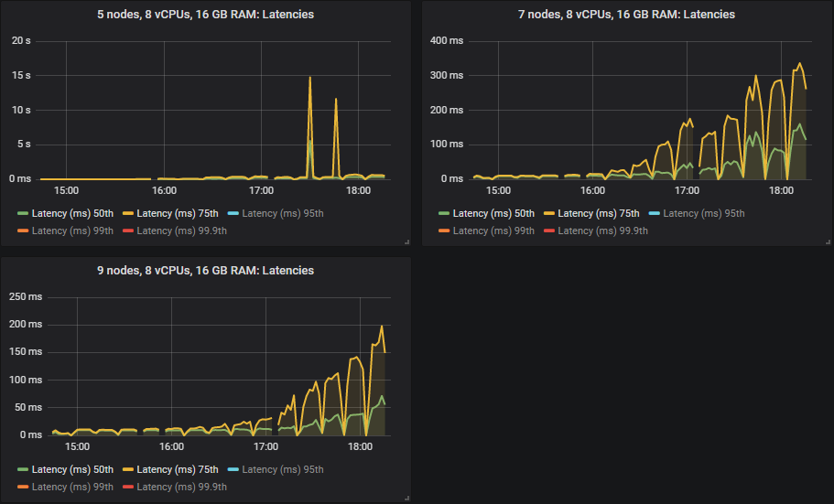Click resize handle of 7 nodes panel
834x504 pixels.
pos(826,241)
